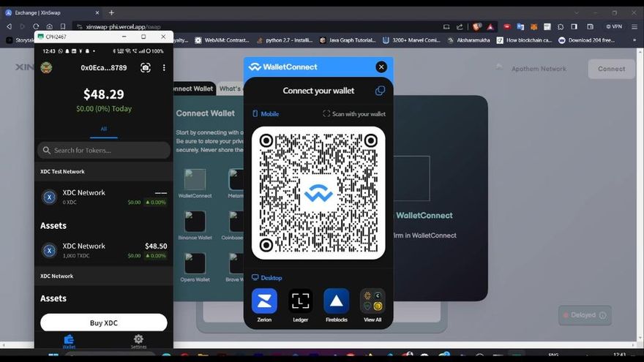Select the Zerion desktop wallet
644x362 pixels.
click(264, 304)
